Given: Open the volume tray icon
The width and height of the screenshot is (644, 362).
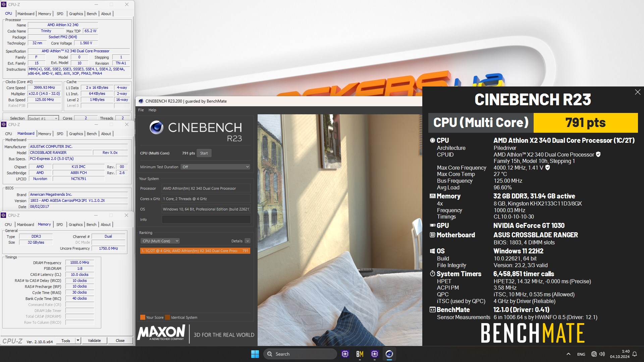Looking at the screenshot, I should (x=602, y=354).
